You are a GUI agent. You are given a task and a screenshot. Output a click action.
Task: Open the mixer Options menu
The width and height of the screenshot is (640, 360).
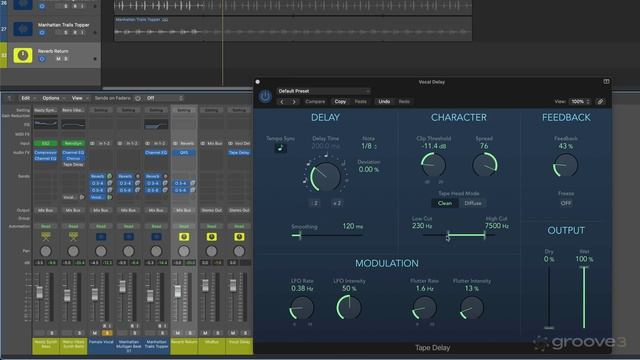click(53, 98)
